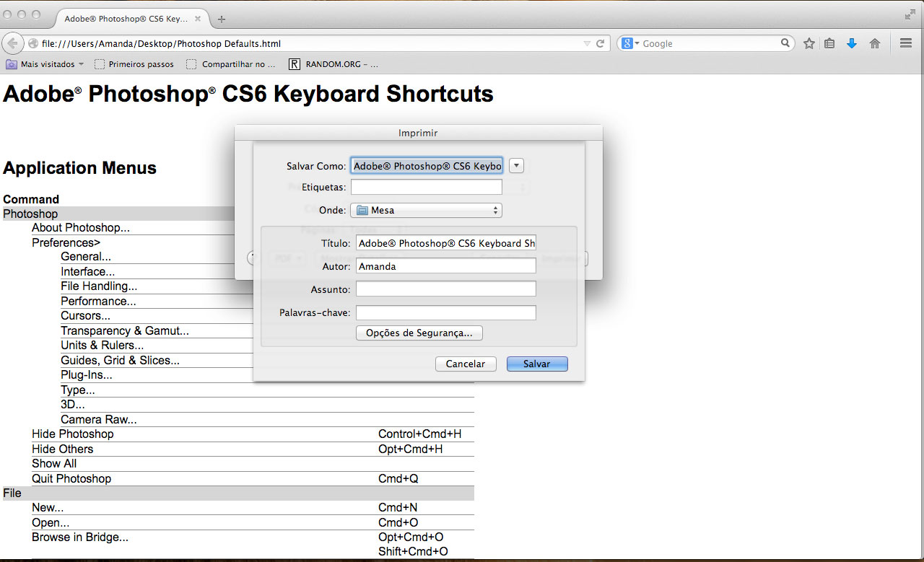This screenshot has width=924, height=562.
Task: Open Opções de Segurança settings
Action: click(419, 333)
